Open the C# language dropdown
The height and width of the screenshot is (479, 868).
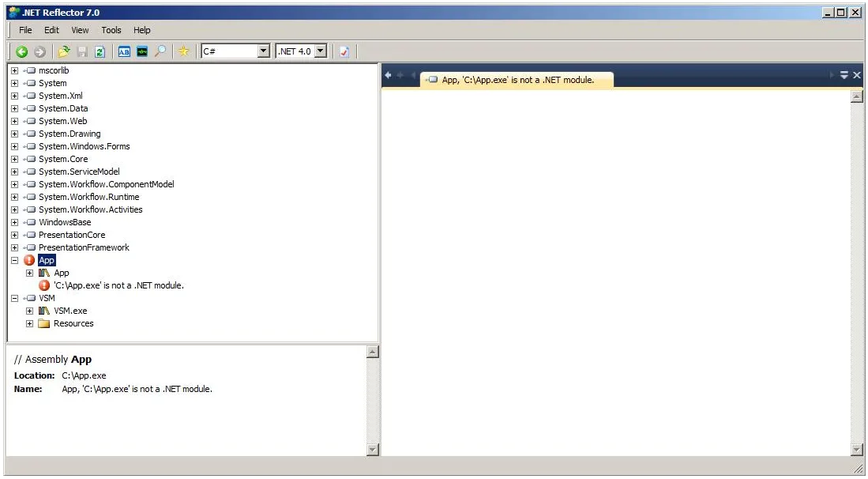(264, 51)
